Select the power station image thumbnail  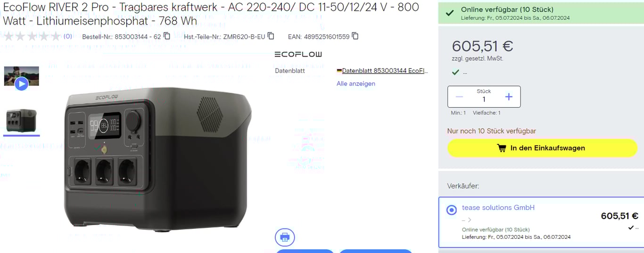(21, 121)
